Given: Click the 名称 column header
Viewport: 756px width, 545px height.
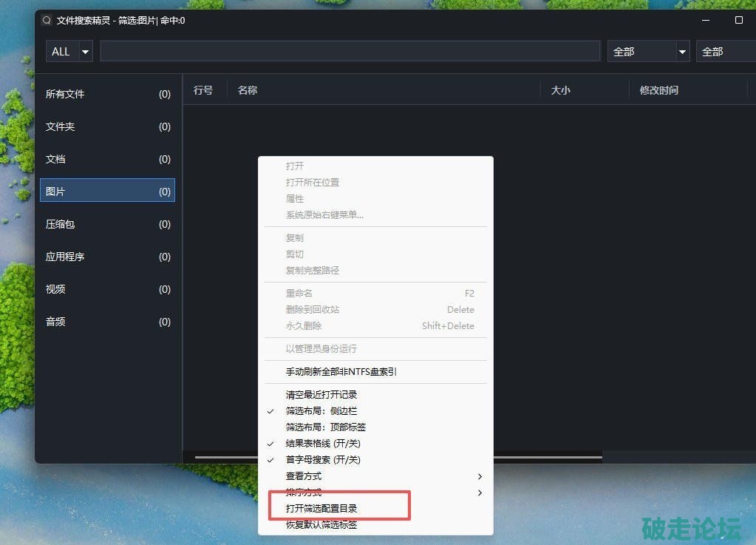Looking at the screenshot, I should point(384,90).
